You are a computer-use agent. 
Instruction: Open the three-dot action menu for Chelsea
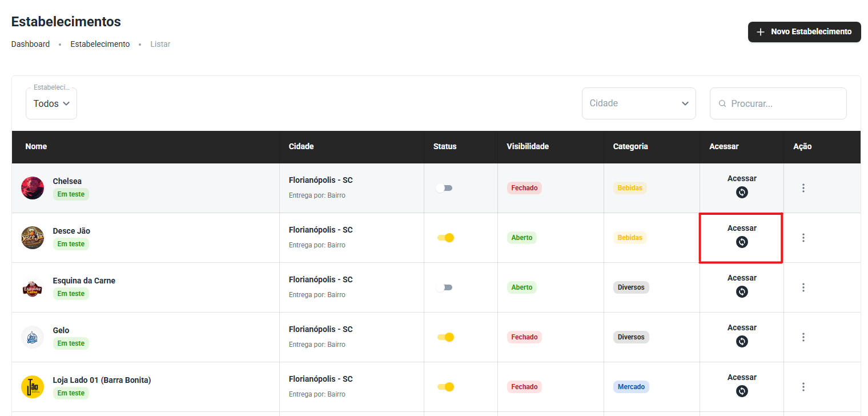803,188
